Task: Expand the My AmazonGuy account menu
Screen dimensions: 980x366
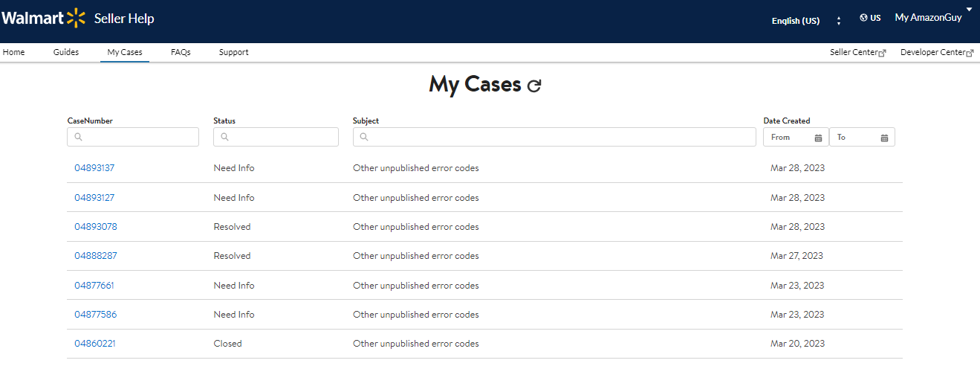Action: point(969,9)
